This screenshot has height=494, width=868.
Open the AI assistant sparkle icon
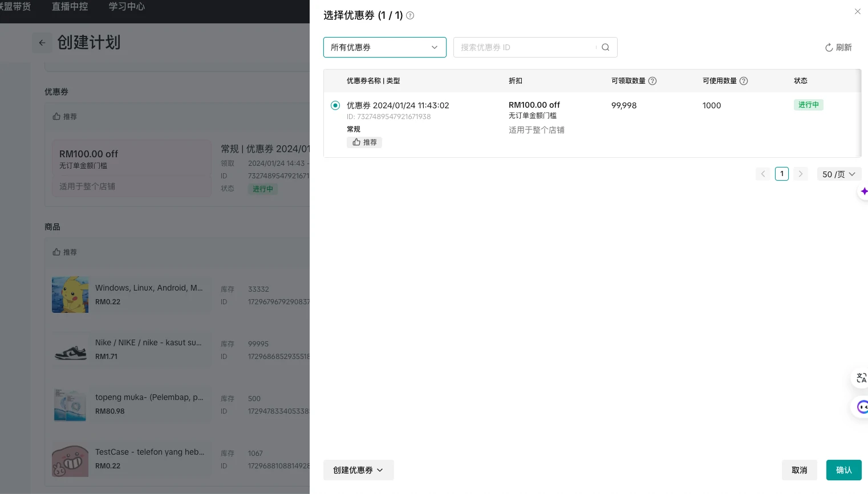(865, 191)
